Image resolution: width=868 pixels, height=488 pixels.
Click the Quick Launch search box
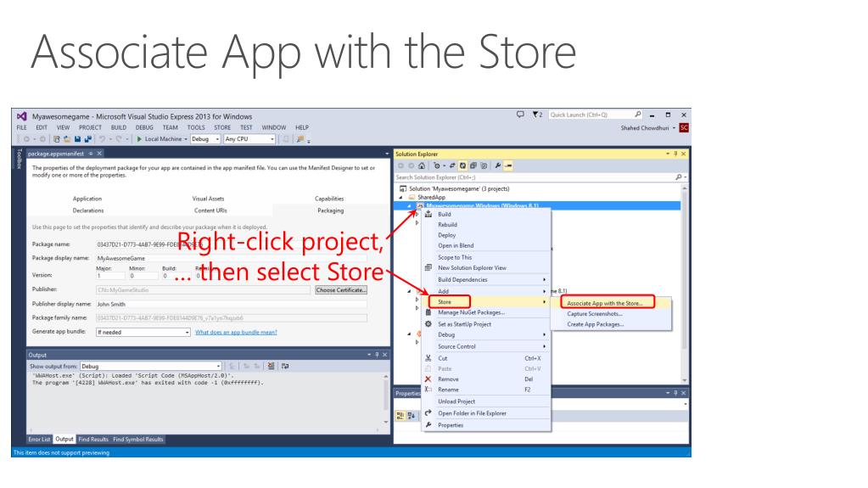[x=595, y=115]
